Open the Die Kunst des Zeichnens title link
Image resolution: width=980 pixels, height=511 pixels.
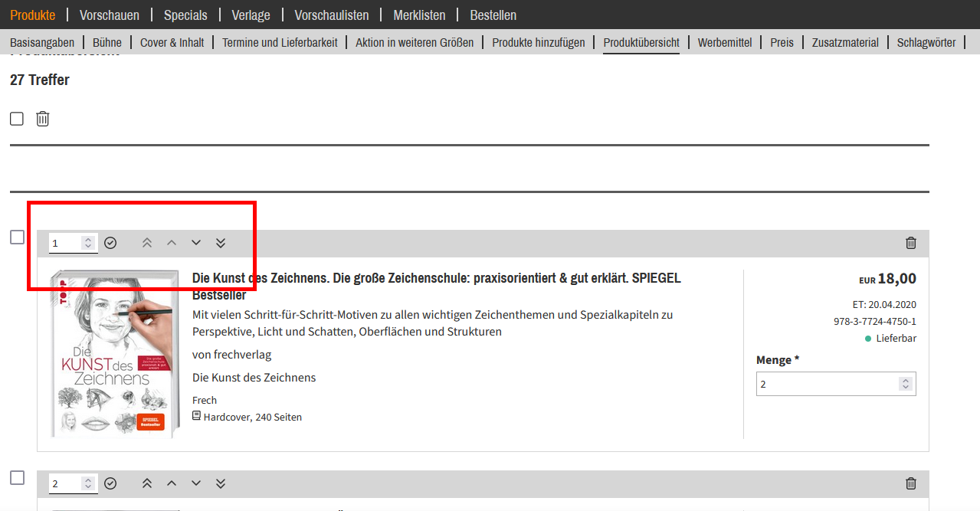pos(437,286)
